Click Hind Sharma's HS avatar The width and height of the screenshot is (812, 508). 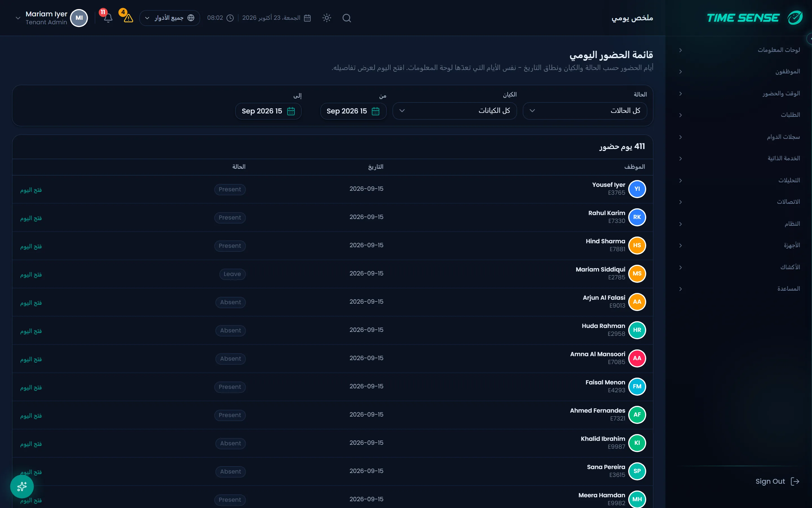point(637,245)
